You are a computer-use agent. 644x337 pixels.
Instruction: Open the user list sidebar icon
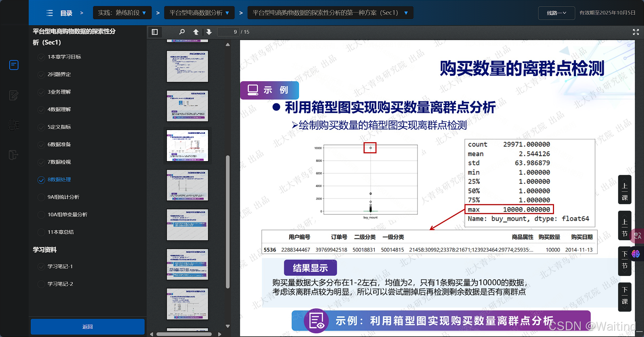[x=14, y=125]
